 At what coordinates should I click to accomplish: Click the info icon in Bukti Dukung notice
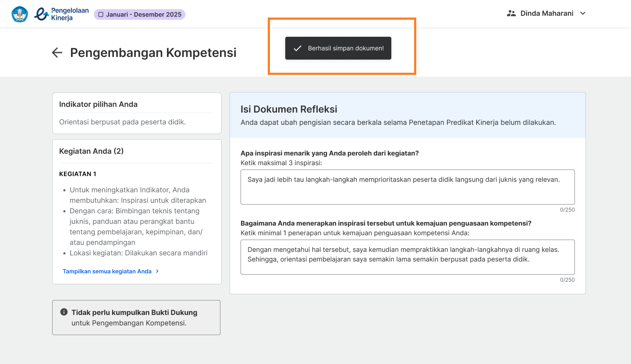click(x=64, y=312)
